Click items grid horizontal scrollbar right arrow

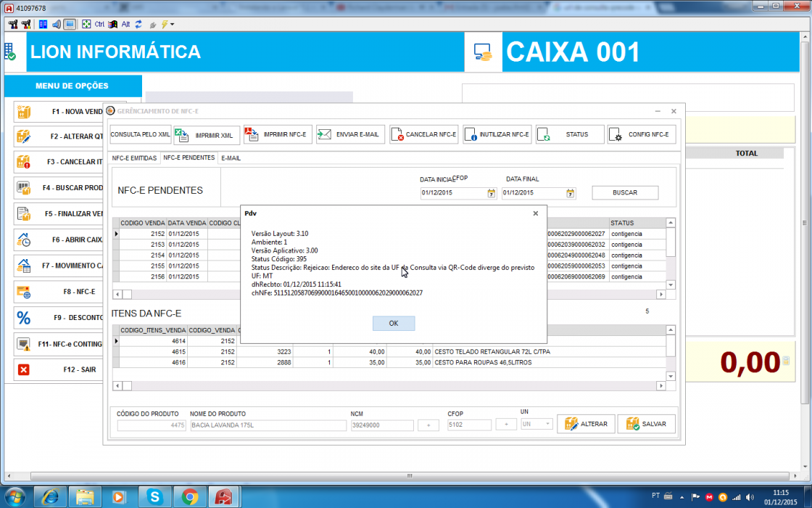660,385
